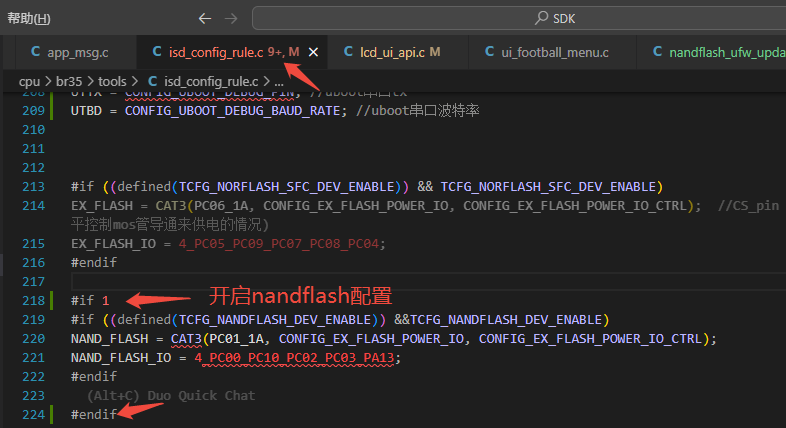Click the C icon on app_msg.c tab
786x428 pixels.
pos(36,52)
